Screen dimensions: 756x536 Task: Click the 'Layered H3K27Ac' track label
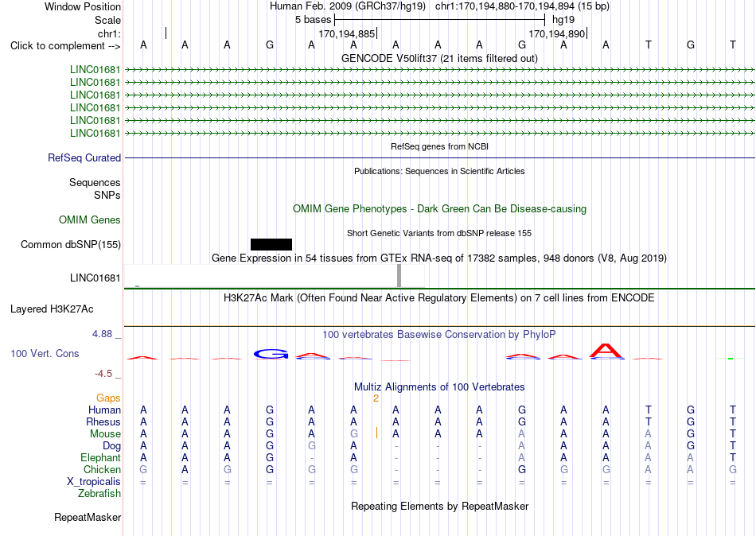pos(52,309)
